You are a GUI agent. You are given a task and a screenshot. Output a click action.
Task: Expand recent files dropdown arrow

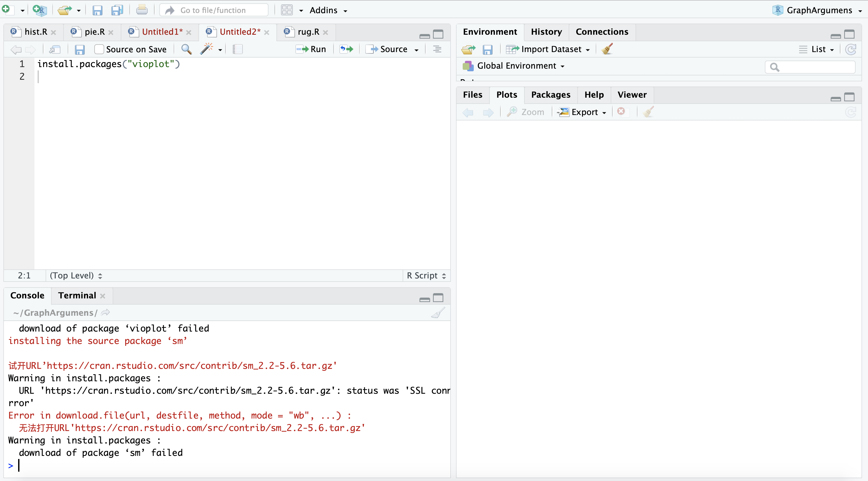coord(79,11)
